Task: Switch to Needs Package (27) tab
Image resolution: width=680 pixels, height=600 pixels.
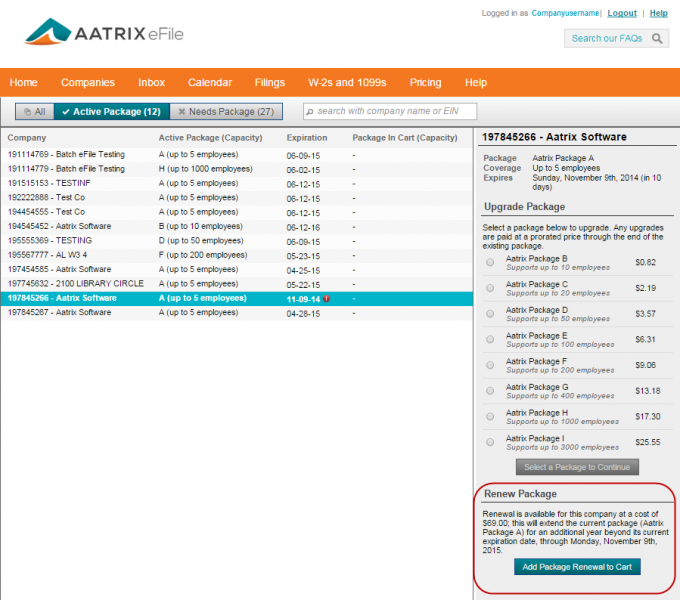Action: [x=226, y=111]
